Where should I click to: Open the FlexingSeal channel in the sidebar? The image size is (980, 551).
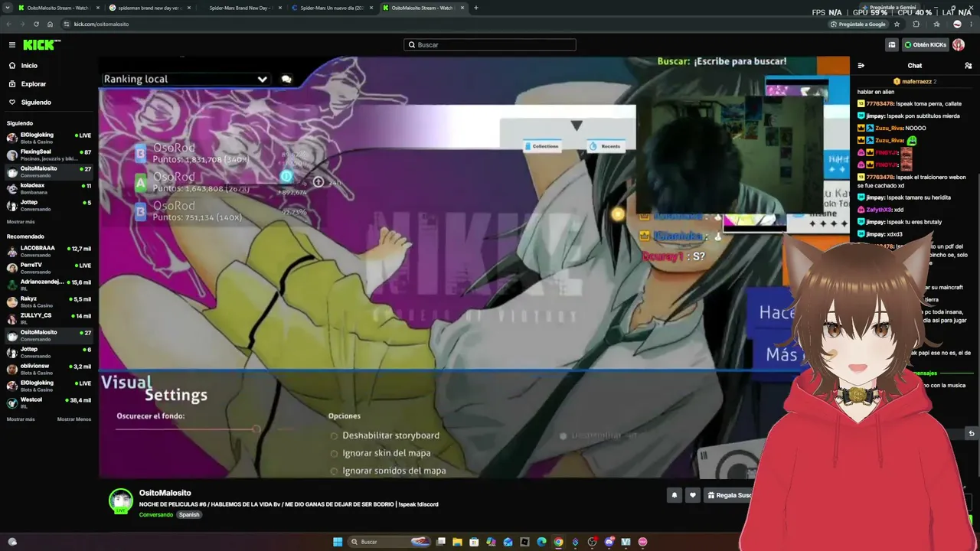49,155
